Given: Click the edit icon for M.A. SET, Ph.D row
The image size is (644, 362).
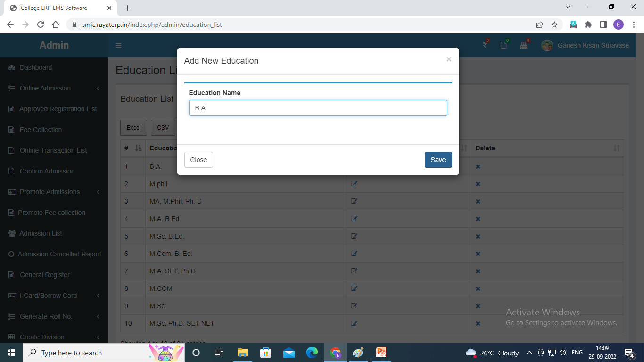Looking at the screenshot, I should coord(354,271).
